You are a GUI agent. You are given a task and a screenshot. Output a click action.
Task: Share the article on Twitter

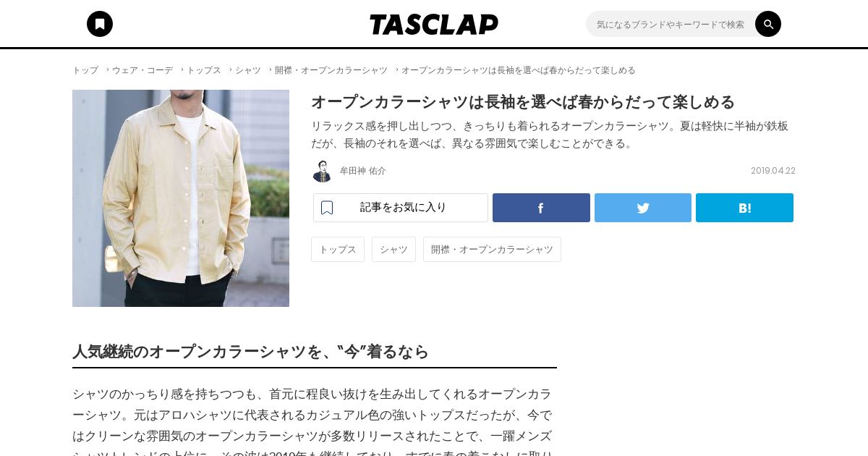click(643, 208)
